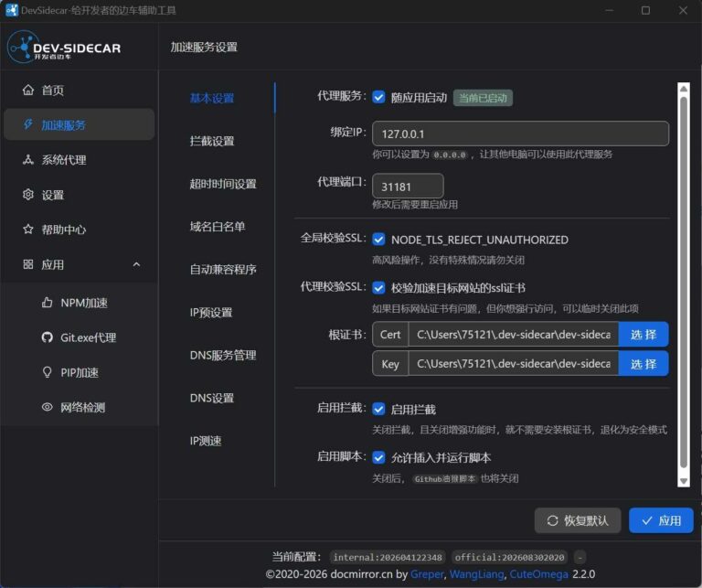
Task: Click the Github油猴脚本 code label
Action: point(444,479)
